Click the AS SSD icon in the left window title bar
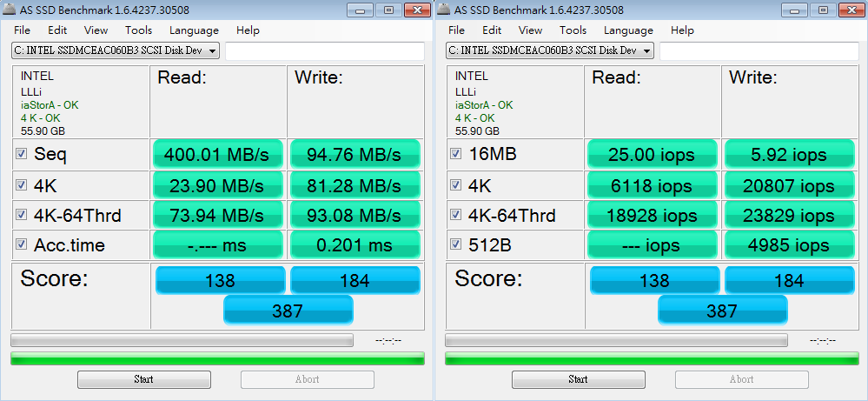Screen dimensions: 868x401 click(9, 10)
